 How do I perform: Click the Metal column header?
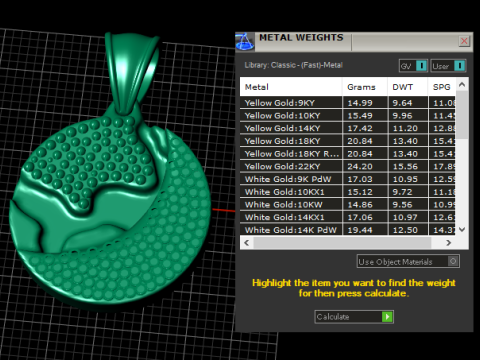[x=291, y=87]
